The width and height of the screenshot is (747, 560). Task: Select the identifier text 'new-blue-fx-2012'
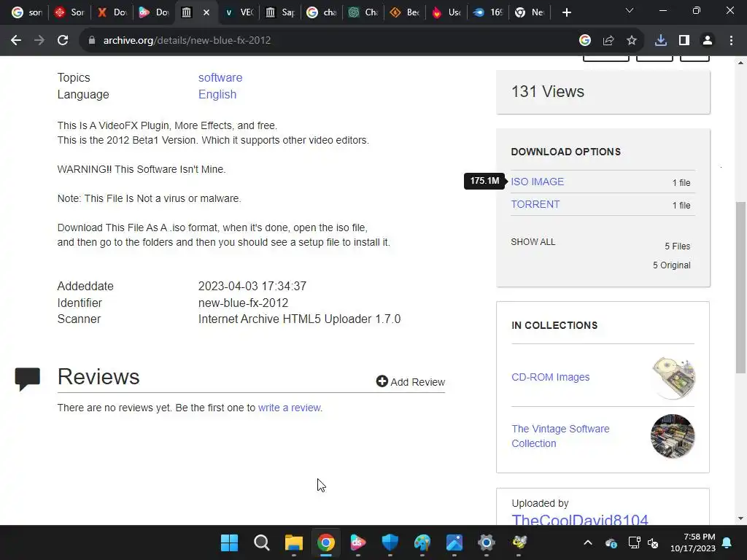click(x=243, y=303)
